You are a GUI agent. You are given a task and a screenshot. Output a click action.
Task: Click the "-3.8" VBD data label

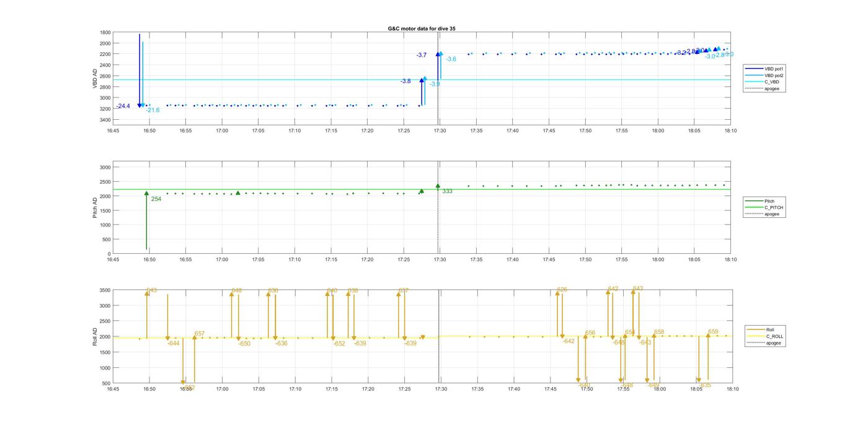[405, 81]
